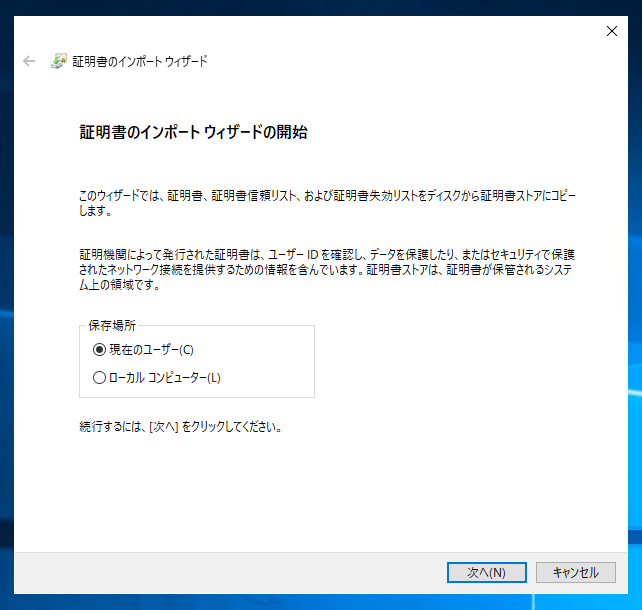
Task: Click the 次へ(N) button
Action: [x=486, y=572]
